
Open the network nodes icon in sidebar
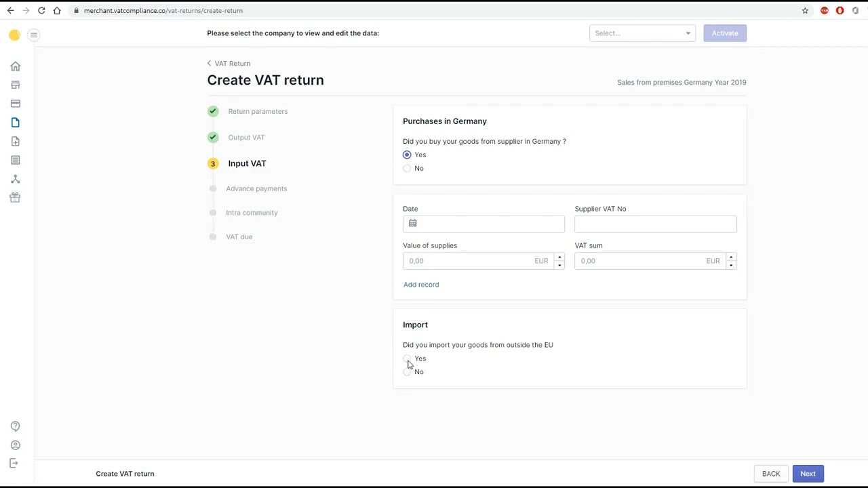15,179
